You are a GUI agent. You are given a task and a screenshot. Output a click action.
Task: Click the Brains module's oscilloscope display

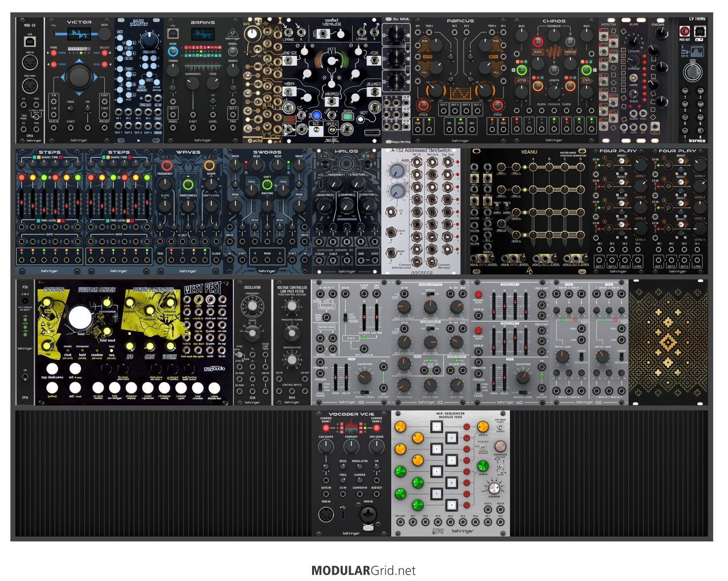pyautogui.click(x=203, y=34)
